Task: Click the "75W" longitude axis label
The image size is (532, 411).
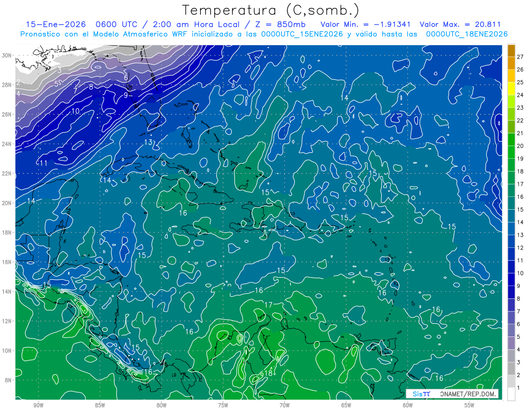Action: [x=223, y=405]
